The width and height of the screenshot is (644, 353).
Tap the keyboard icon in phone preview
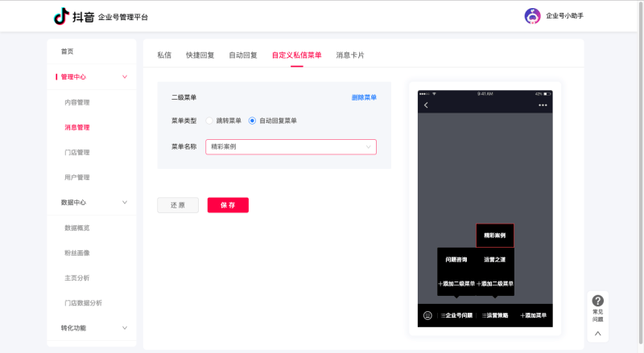click(427, 315)
